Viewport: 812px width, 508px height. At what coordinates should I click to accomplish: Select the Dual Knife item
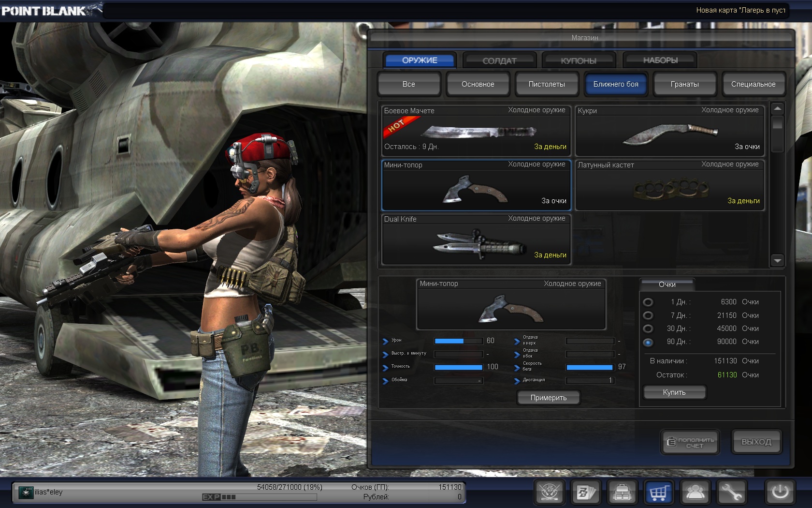[476, 240]
